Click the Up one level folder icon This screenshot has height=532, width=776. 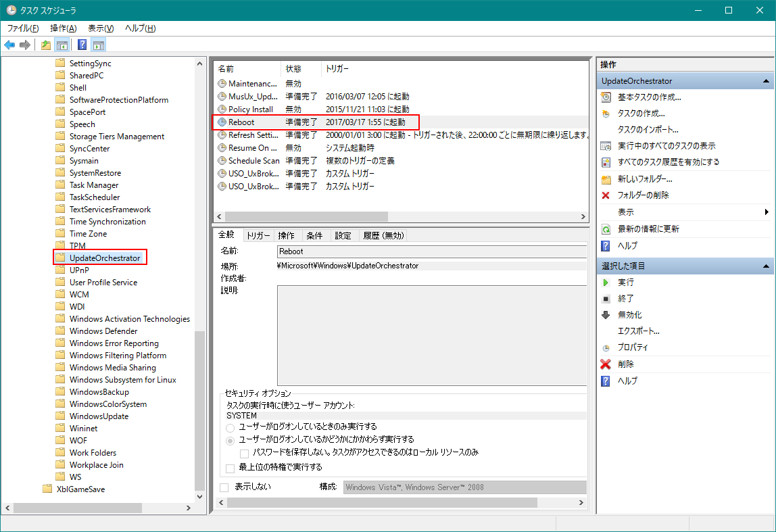(x=46, y=45)
